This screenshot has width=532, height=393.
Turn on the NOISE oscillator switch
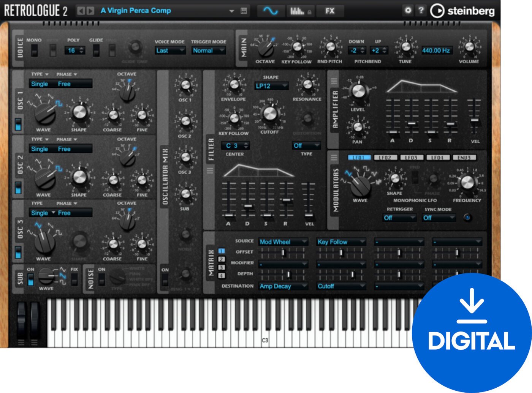click(101, 278)
